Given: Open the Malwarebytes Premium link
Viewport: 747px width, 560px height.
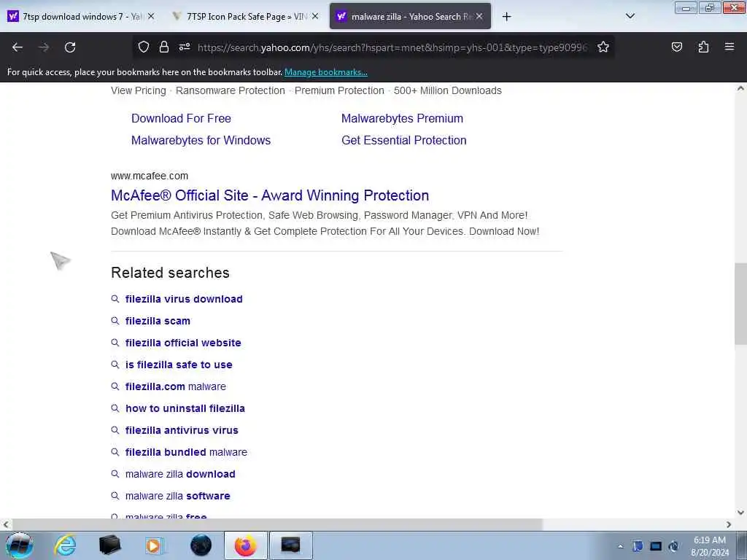Looking at the screenshot, I should (x=402, y=118).
